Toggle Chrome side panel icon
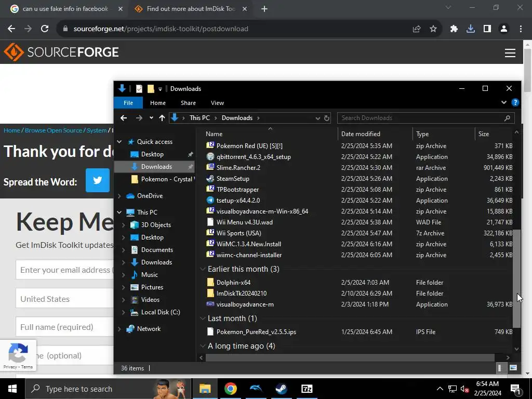This screenshot has width=532, height=399. click(x=487, y=29)
